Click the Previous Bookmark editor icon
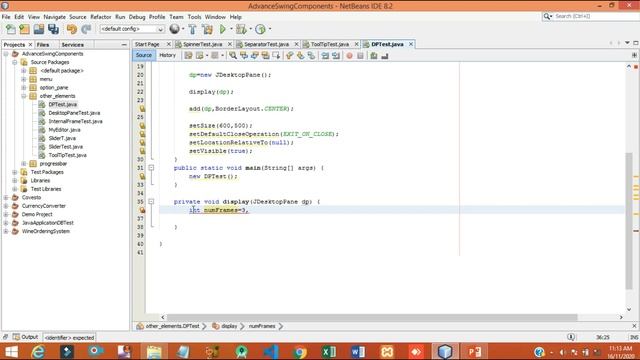Screen dimensions: 640x360 pos(289,56)
